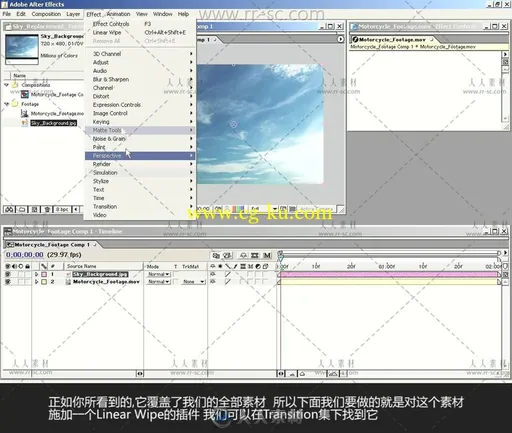Viewport: 512px width, 433px height.
Task: Click the solo column header icon in Timeline
Action: (x=21, y=266)
